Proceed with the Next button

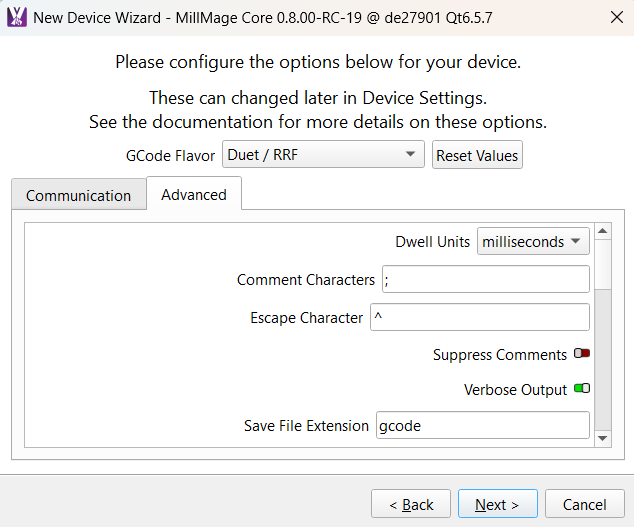point(497,504)
